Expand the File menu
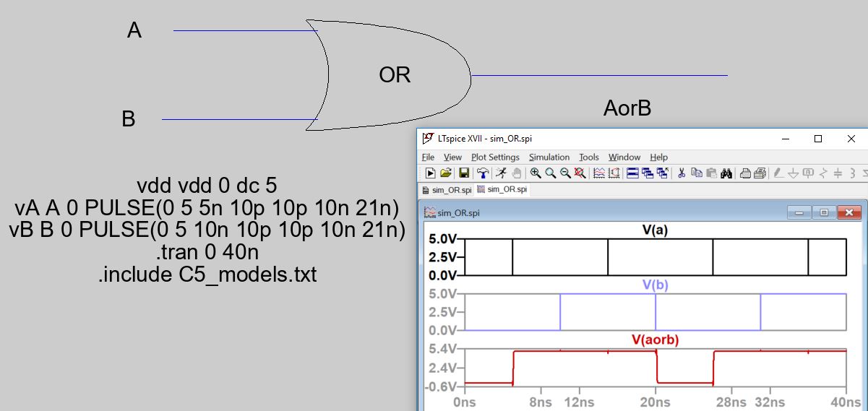Viewport: 868px width, 411px height. 428,157
